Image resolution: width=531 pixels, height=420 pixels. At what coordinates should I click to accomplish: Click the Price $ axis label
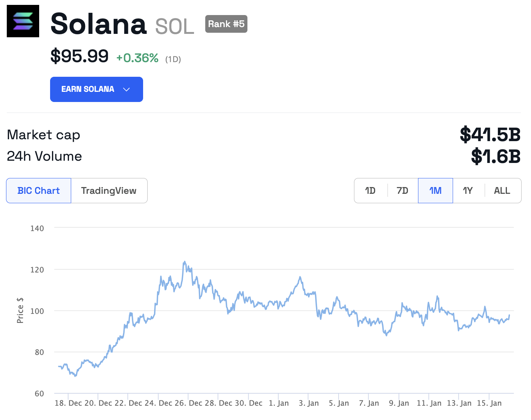(x=20, y=310)
